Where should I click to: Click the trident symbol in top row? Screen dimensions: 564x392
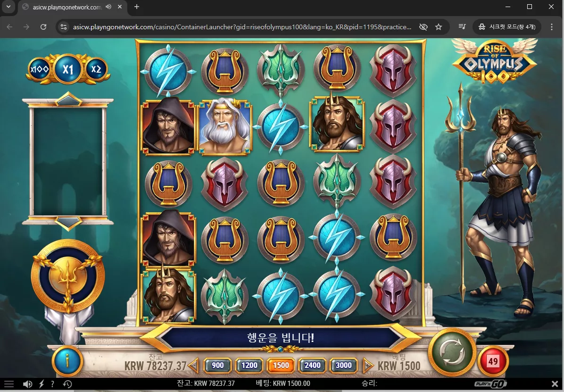(281, 71)
